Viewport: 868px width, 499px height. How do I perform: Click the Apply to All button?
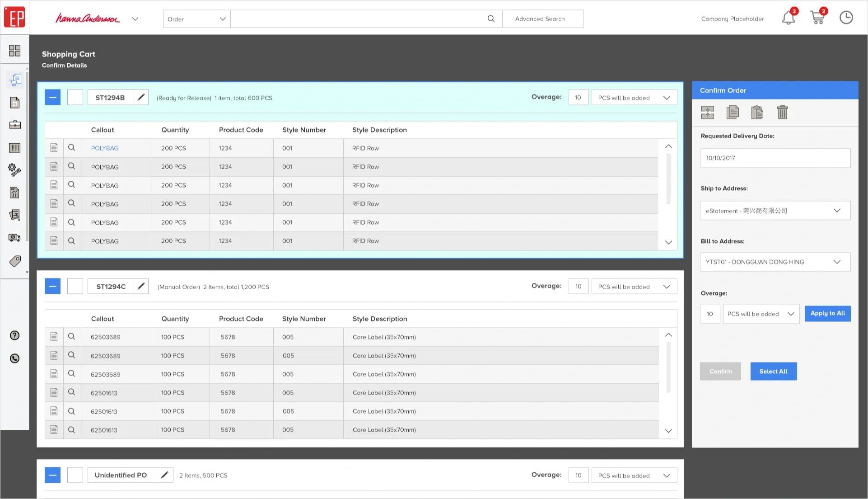[x=827, y=313]
